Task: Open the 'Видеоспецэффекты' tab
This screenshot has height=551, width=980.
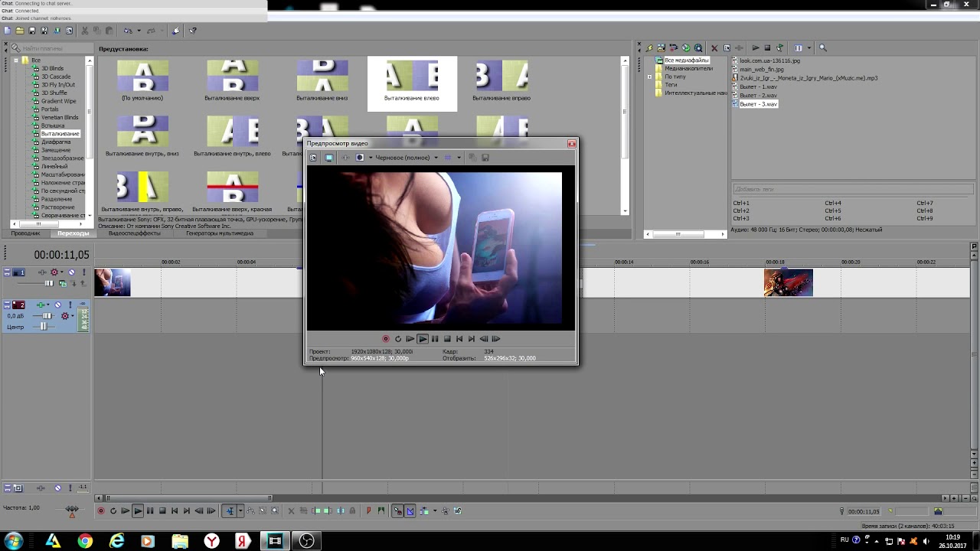Action: click(x=134, y=233)
